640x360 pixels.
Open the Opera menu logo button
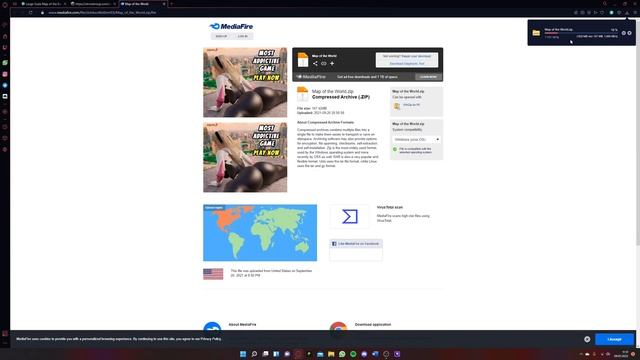tap(5, 4)
